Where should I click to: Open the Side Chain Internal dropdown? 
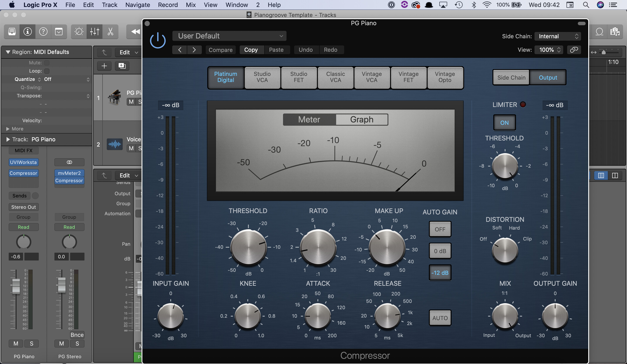558,36
